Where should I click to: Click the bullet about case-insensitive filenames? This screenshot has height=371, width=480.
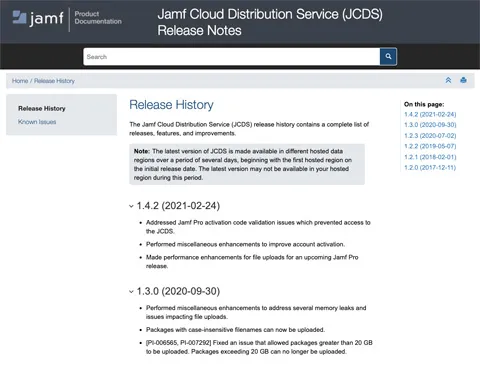235,330
